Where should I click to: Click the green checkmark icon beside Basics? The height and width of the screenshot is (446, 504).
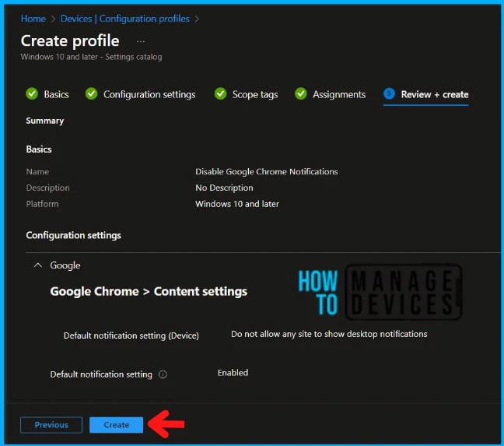[x=32, y=93]
